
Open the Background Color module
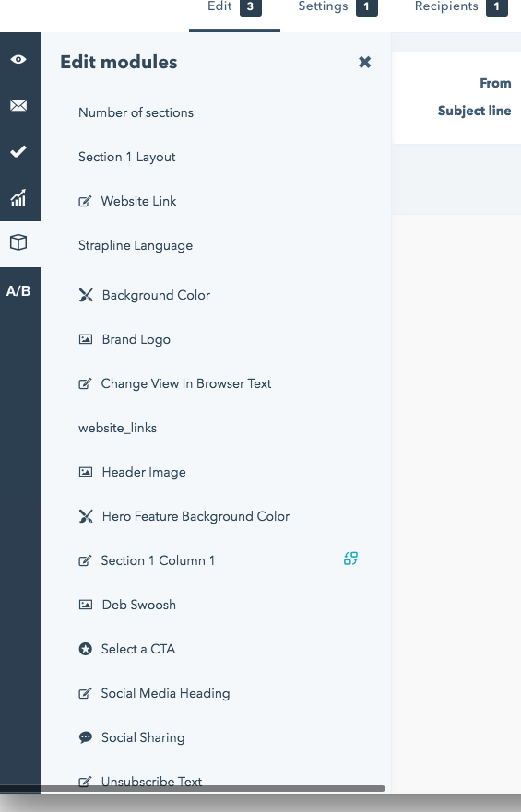tap(145, 295)
